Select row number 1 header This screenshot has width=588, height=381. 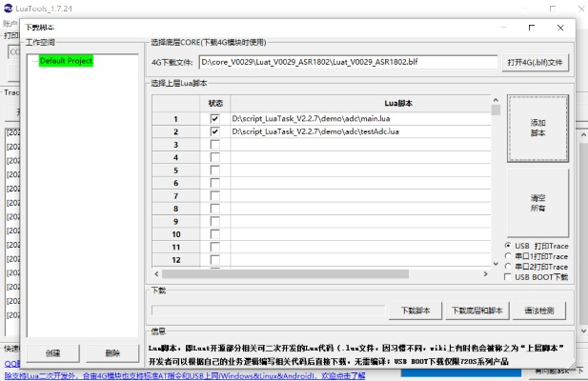click(176, 119)
